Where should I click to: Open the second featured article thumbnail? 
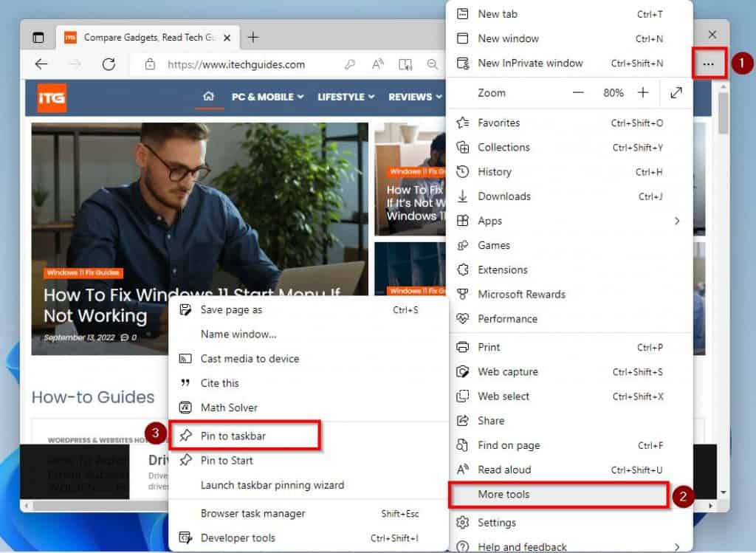410,179
